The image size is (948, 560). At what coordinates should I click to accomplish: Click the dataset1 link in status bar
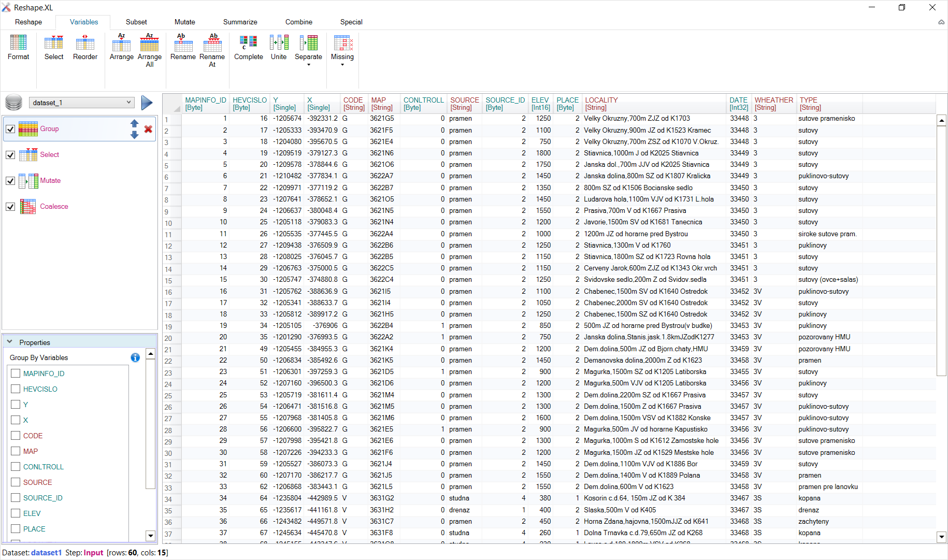click(47, 553)
